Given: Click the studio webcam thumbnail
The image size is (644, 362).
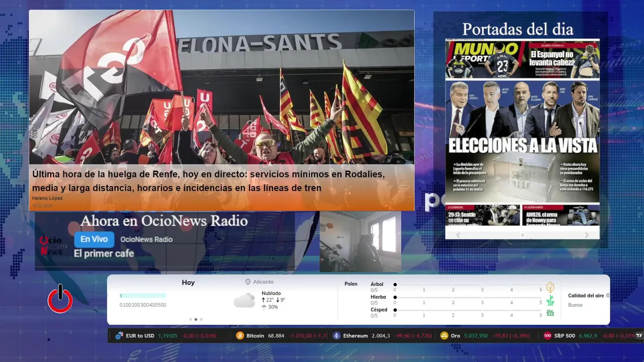Looking at the screenshot, I should 360,242.
